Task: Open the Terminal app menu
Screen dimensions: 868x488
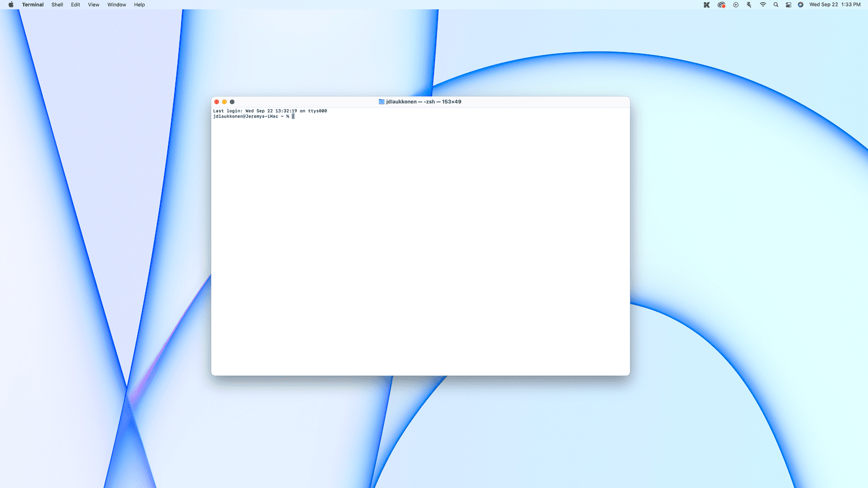Action: tap(32, 5)
